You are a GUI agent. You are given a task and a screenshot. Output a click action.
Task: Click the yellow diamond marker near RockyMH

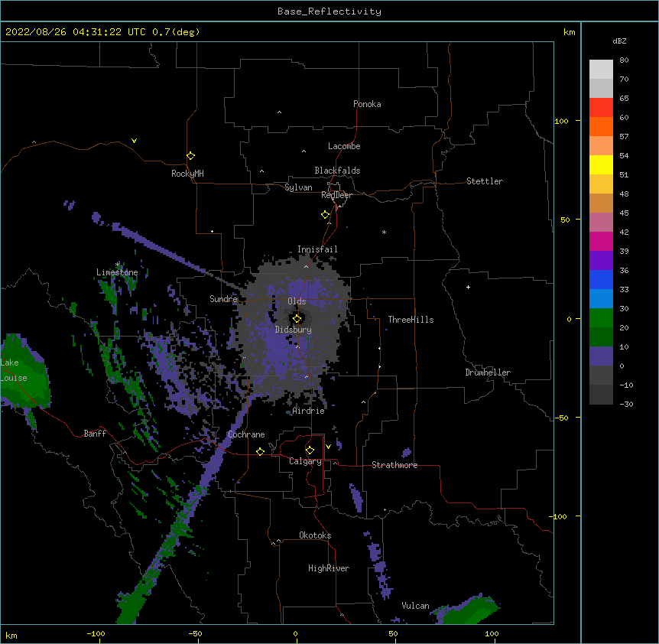point(190,156)
